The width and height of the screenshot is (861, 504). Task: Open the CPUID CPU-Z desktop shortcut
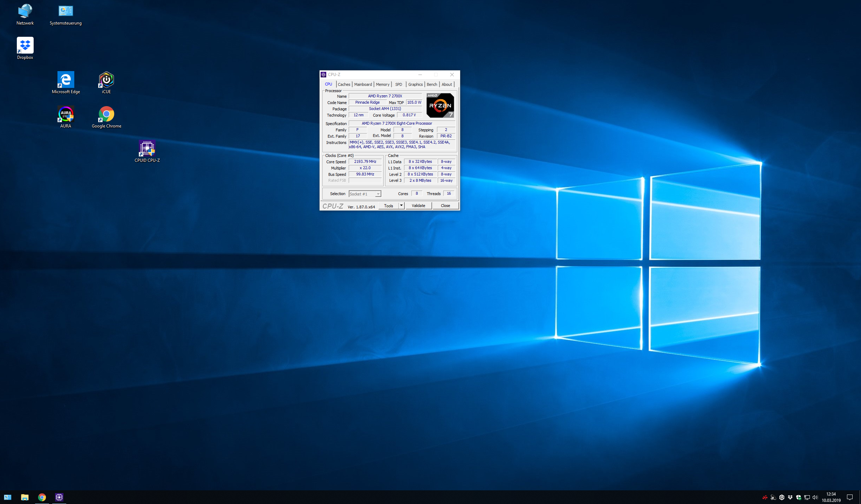tap(147, 149)
